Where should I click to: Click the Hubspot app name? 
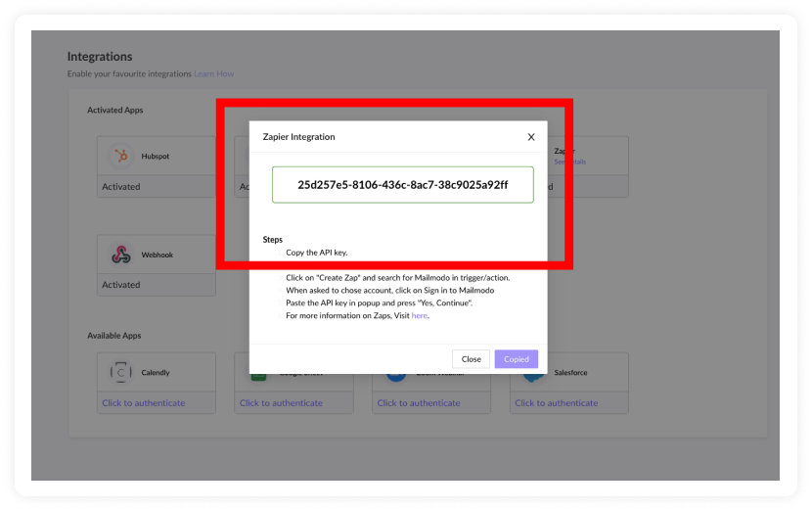tap(156, 156)
